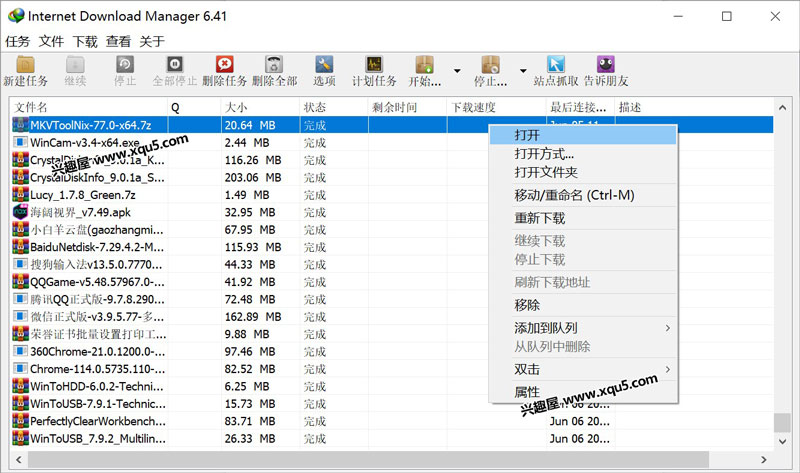Open 选项 options from the toolbar
Viewport: 800px width, 473px height.
(x=324, y=65)
